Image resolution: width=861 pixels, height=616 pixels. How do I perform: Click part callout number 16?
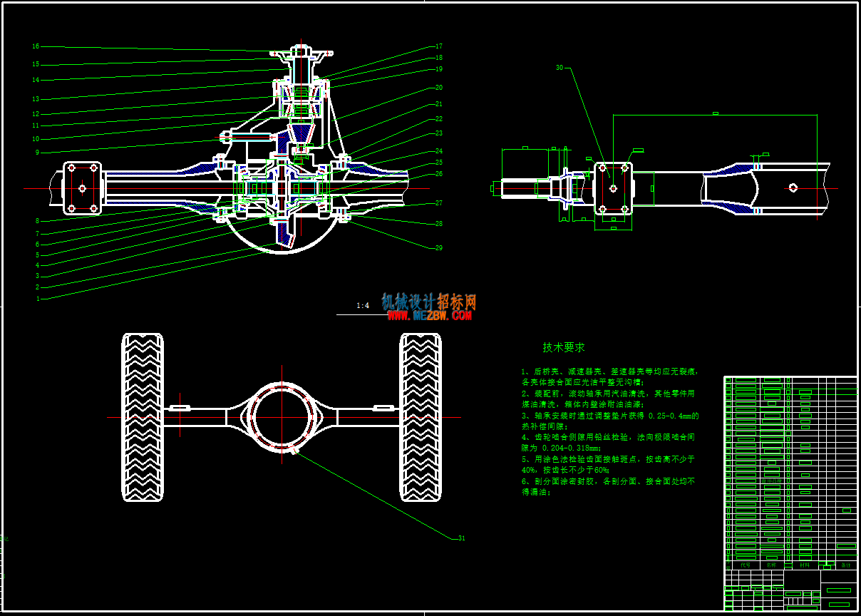(x=36, y=46)
